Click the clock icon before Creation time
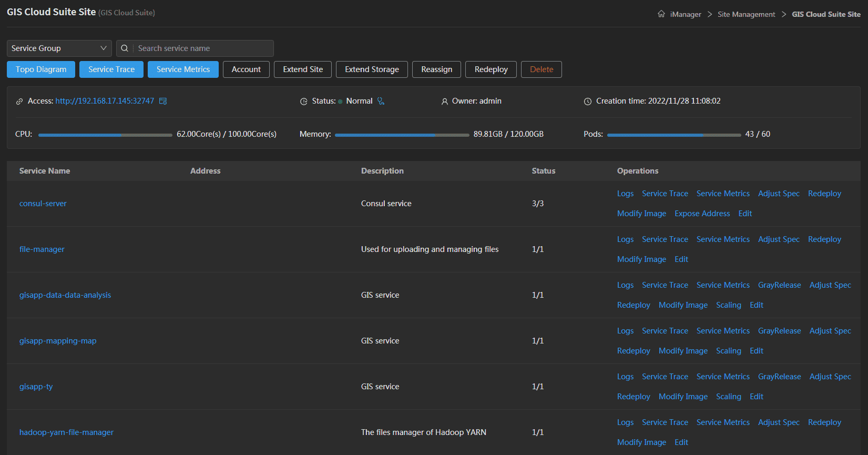The height and width of the screenshot is (455, 868). coord(588,102)
